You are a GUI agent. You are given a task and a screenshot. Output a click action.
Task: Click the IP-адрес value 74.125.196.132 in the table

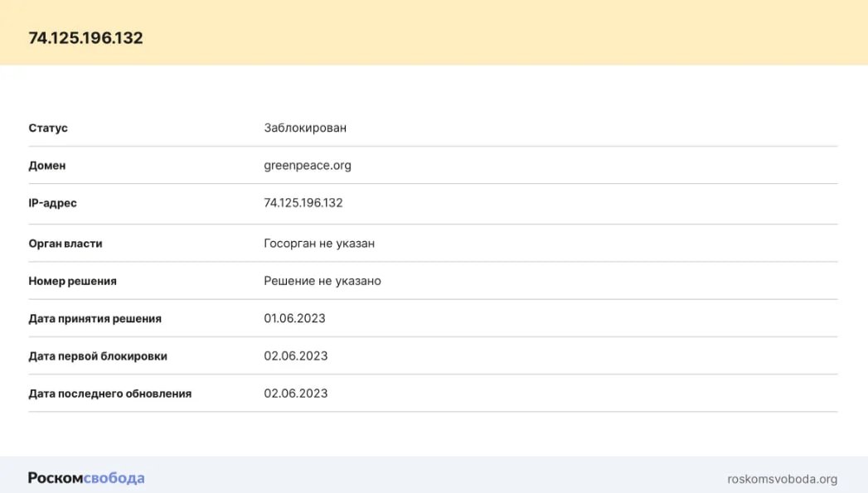(303, 203)
